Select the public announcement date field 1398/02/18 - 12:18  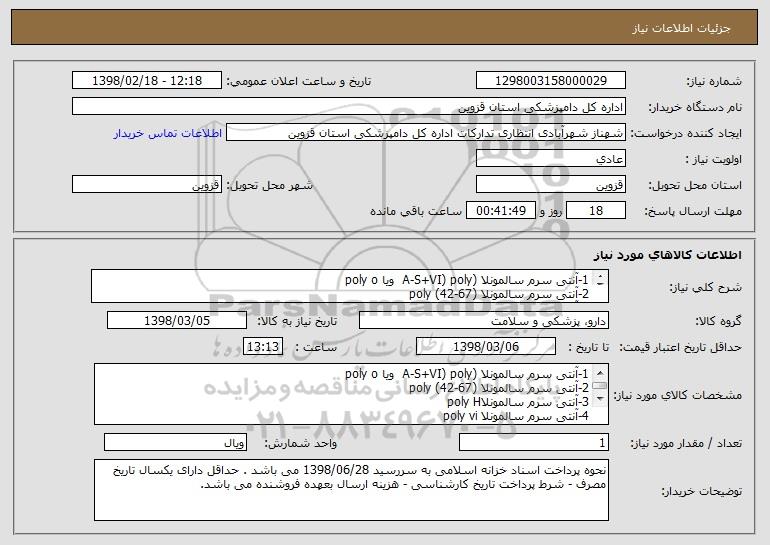click(x=147, y=81)
